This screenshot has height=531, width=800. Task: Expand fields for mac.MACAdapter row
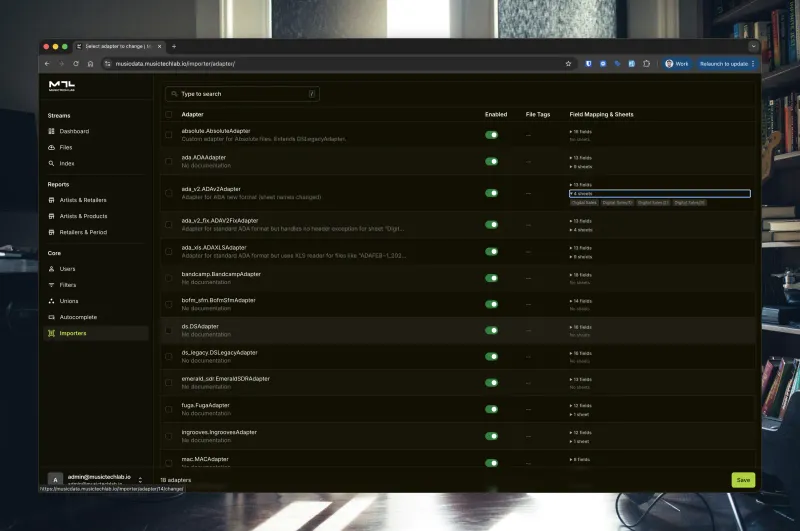[x=580, y=460]
